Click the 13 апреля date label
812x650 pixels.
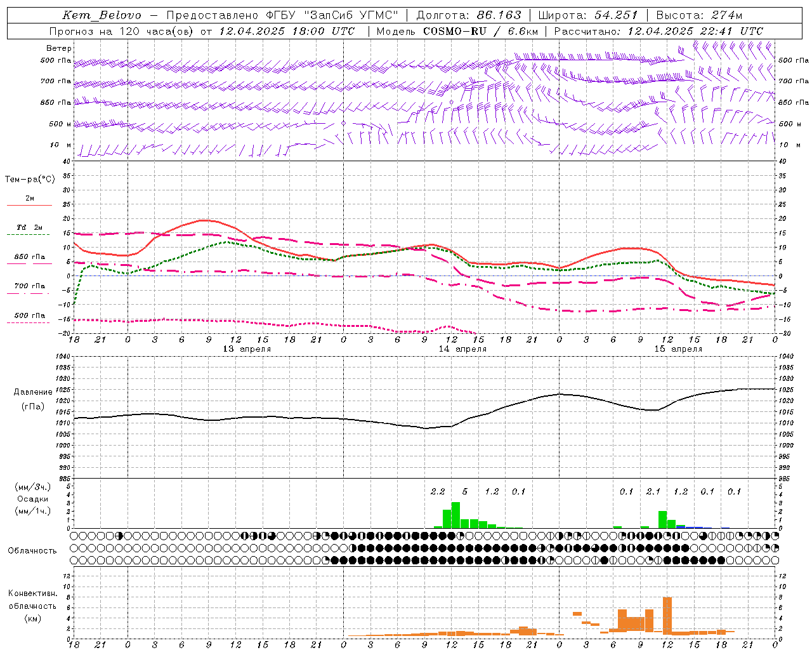click(x=247, y=349)
